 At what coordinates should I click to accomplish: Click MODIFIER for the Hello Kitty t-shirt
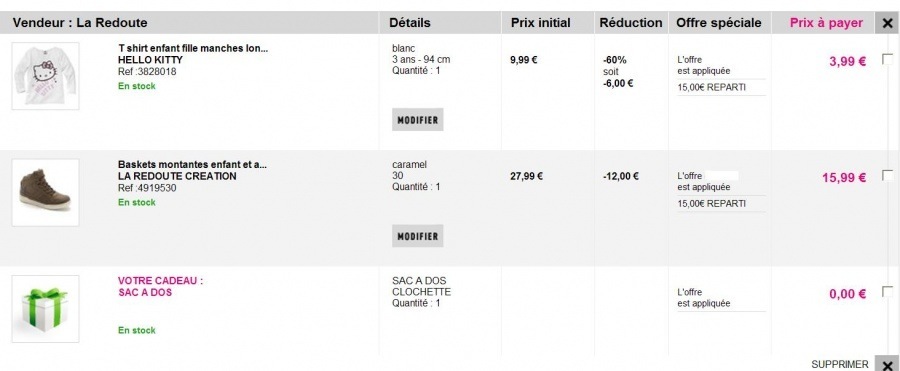418,119
